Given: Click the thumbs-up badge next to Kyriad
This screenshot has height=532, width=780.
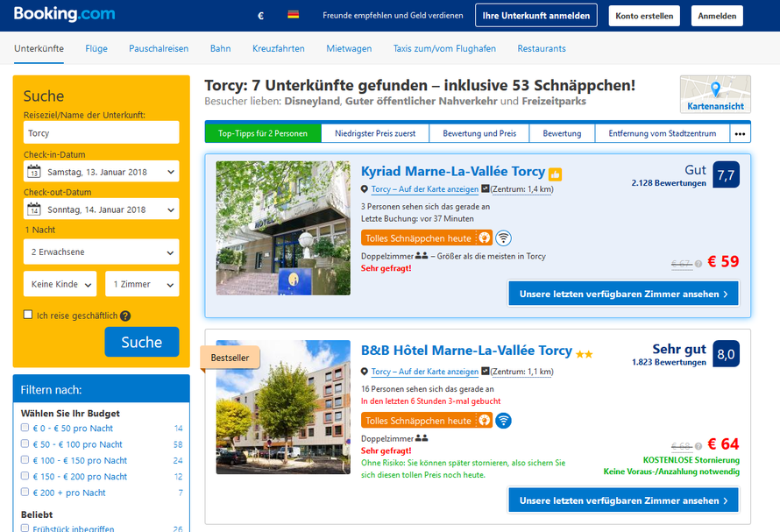Looking at the screenshot, I should 555,174.
